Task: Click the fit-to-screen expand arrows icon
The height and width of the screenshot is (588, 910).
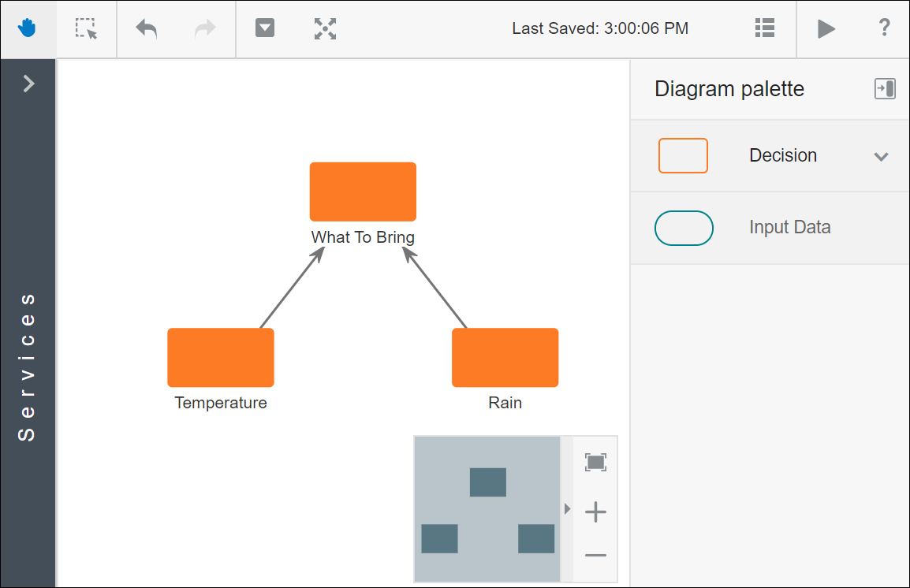Action: click(325, 29)
